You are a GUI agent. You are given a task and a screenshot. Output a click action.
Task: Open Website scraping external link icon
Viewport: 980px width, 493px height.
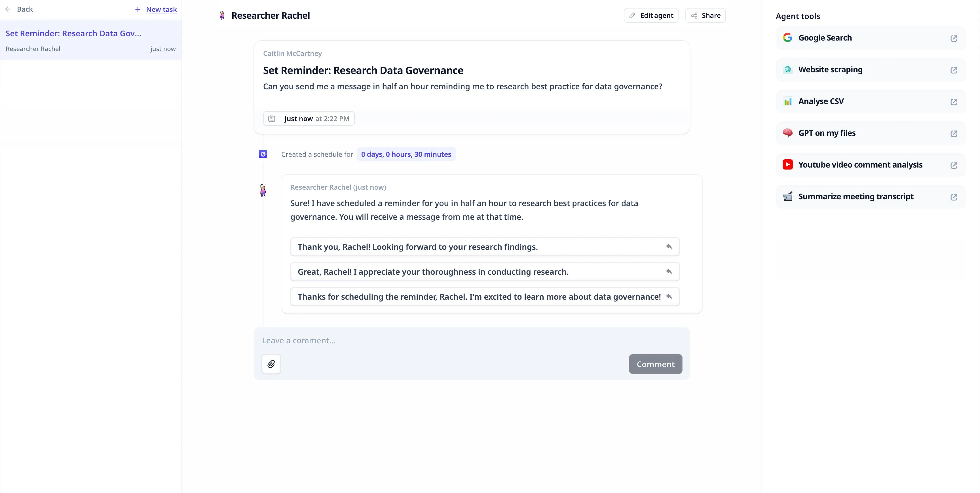[x=953, y=70]
